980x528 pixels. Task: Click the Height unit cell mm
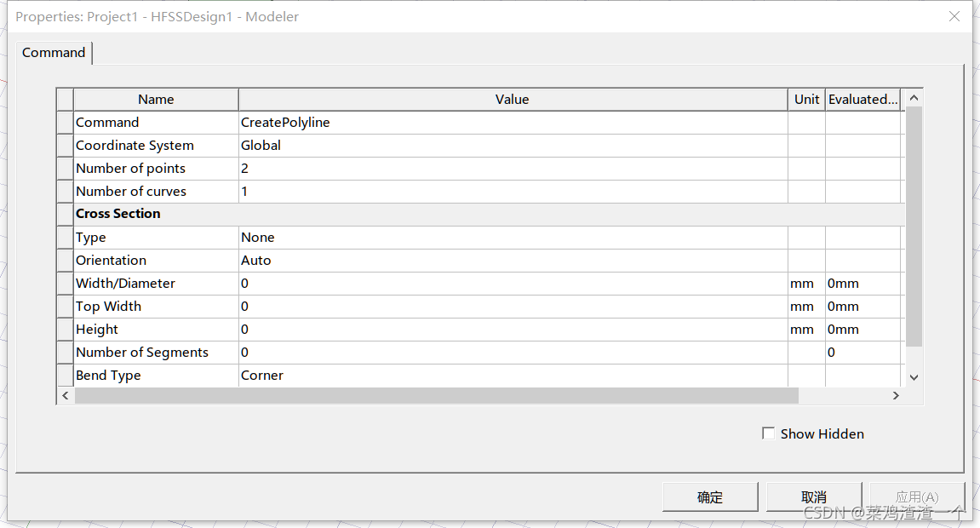(806, 330)
